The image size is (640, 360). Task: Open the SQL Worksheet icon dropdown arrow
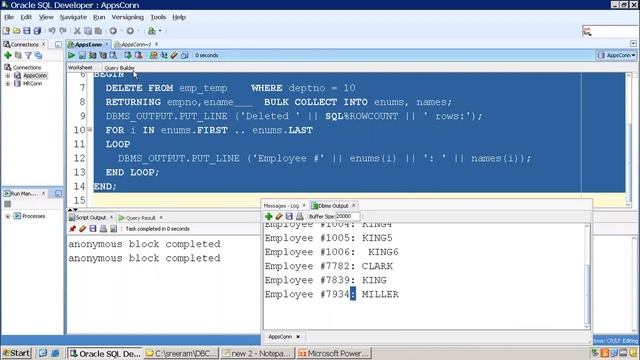[x=160, y=31]
